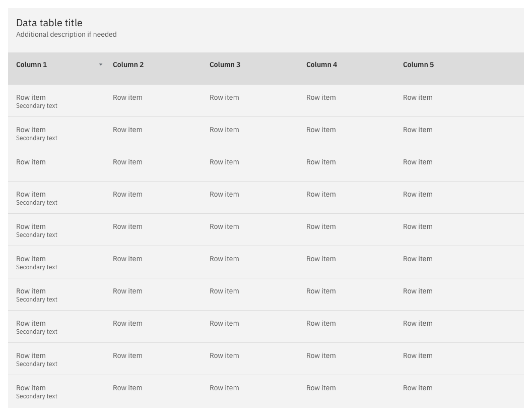Click the Row item in row nine, Column 2
This screenshot has width=532, height=417.
point(127,355)
